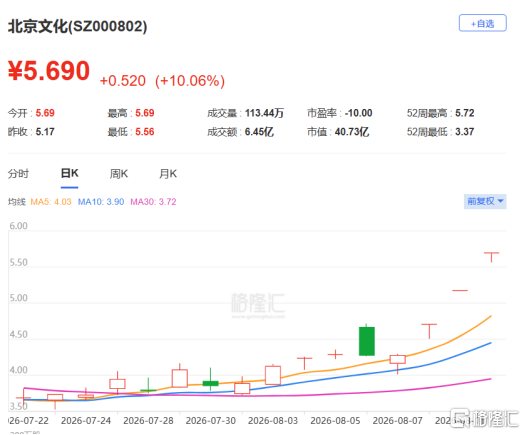
Task: Click the stock title 北京文化(SZ000802)
Action: coord(77,26)
